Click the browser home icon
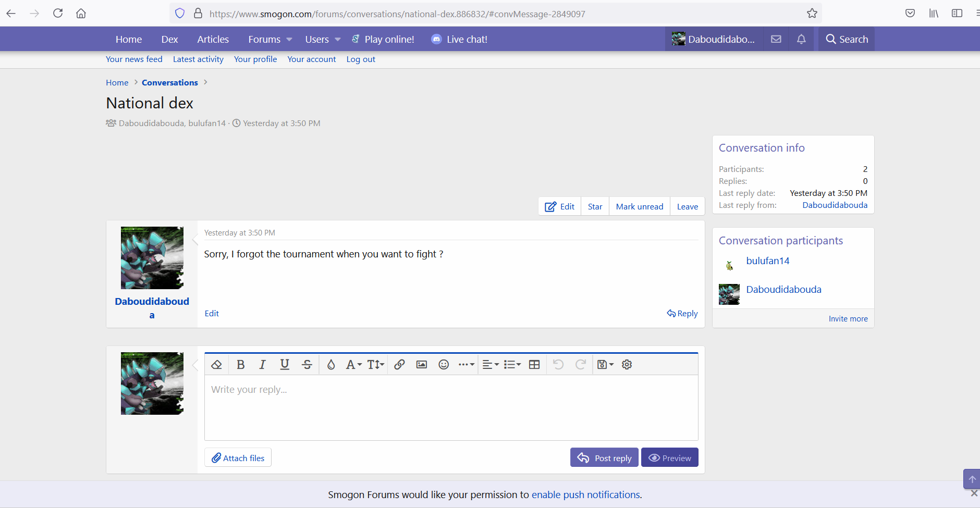The height and width of the screenshot is (508, 980). point(81,14)
